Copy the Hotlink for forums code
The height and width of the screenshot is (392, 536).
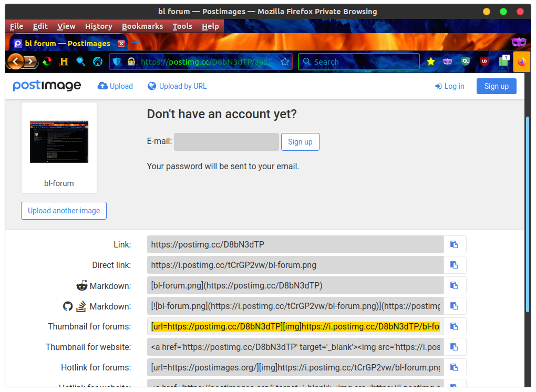click(x=454, y=367)
